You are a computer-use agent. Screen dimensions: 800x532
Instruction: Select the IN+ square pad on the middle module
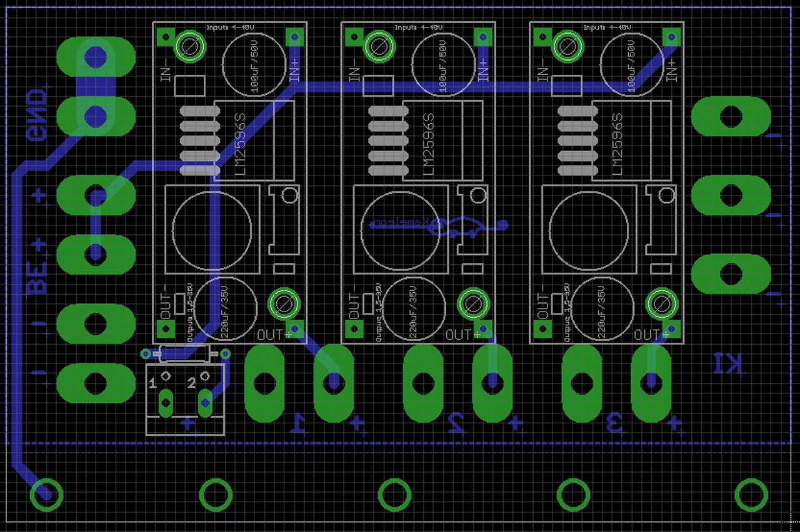click(483, 37)
